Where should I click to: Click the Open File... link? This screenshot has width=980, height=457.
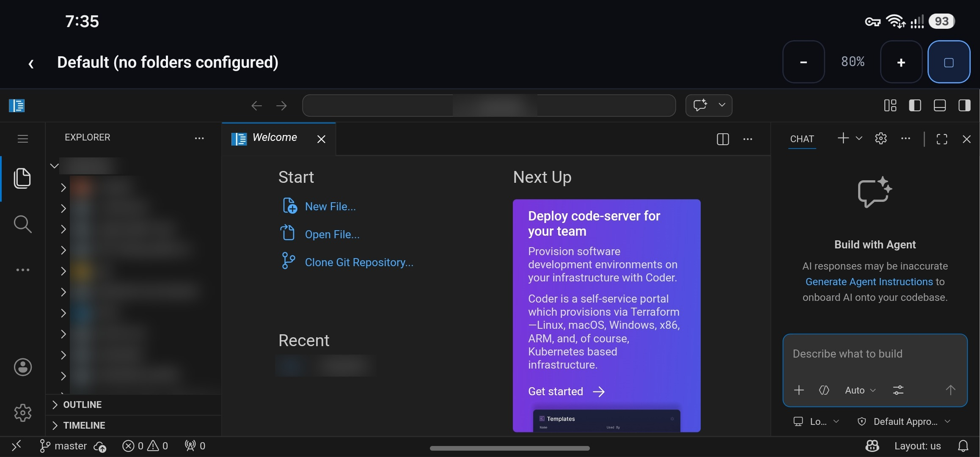point(332,234)
